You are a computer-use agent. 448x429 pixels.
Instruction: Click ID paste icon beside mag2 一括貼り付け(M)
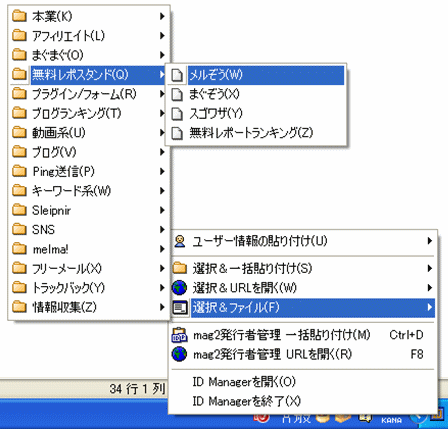click(x=180, y=335)
